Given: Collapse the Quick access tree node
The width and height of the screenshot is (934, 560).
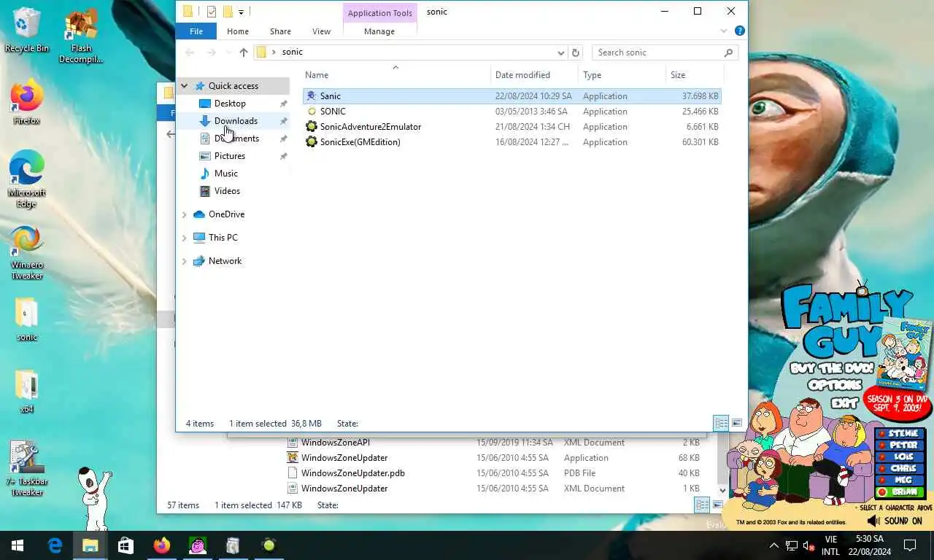Looking at the screenshot, I should pyautogui.click(x=185, y=86).
